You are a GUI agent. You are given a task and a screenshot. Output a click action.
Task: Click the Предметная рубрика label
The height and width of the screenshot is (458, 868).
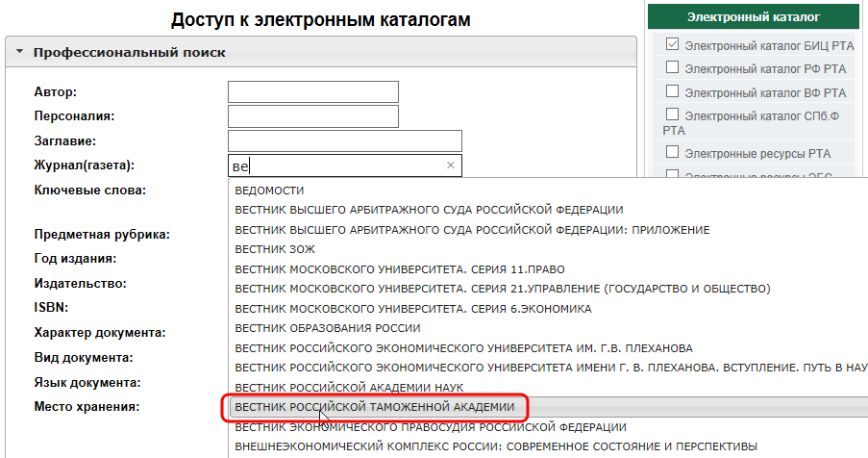[102, 234]
